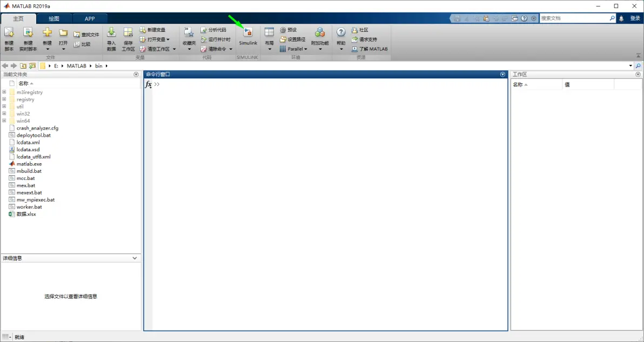Open a file with the 打开 folder icon
Image resolution: width=644 pixels, height=342 pixels.
pos(63,39)
